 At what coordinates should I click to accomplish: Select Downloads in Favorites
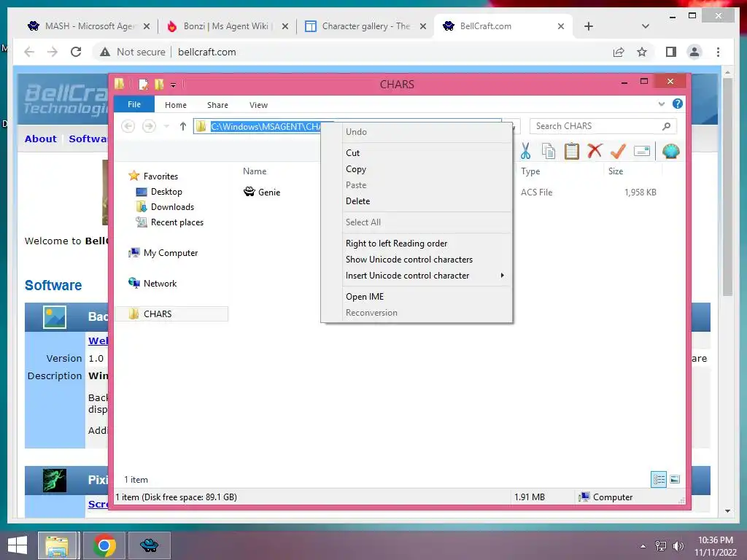[172, 206]
